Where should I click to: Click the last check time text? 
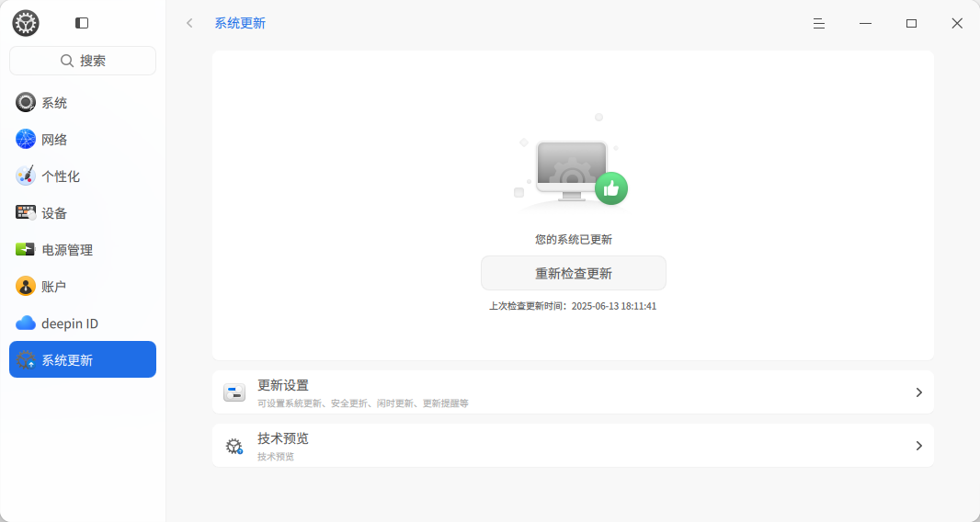pyautogui.click(x=573, y=306)
